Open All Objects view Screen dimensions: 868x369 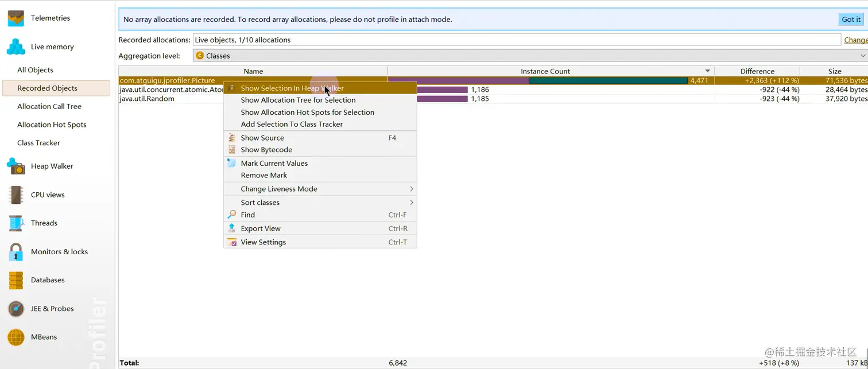coord(35,70)
